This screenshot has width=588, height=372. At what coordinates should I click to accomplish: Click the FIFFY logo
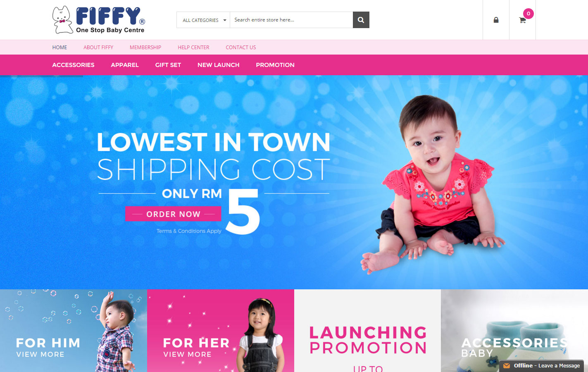pos(99,20)
